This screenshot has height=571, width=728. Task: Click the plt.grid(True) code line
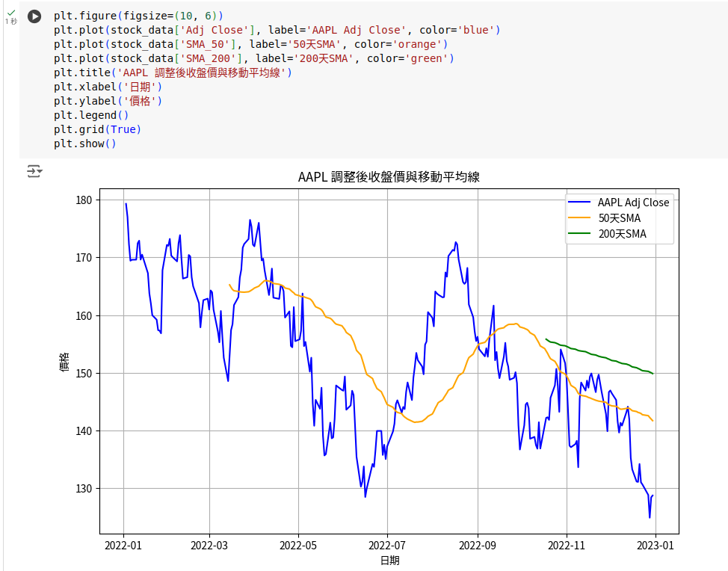pos(97,129)
